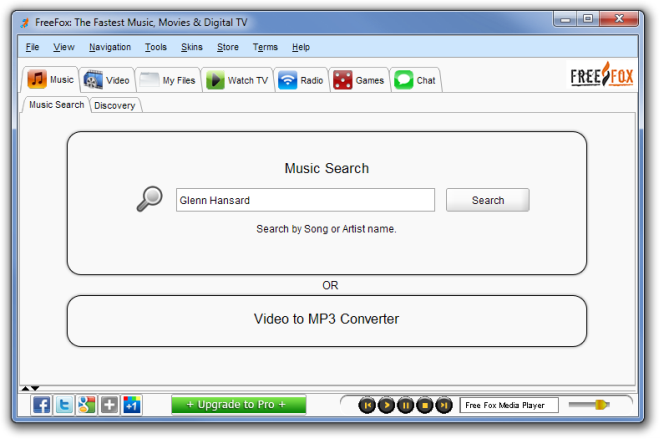
Task: Stop playback
Action: click(425, 405)
